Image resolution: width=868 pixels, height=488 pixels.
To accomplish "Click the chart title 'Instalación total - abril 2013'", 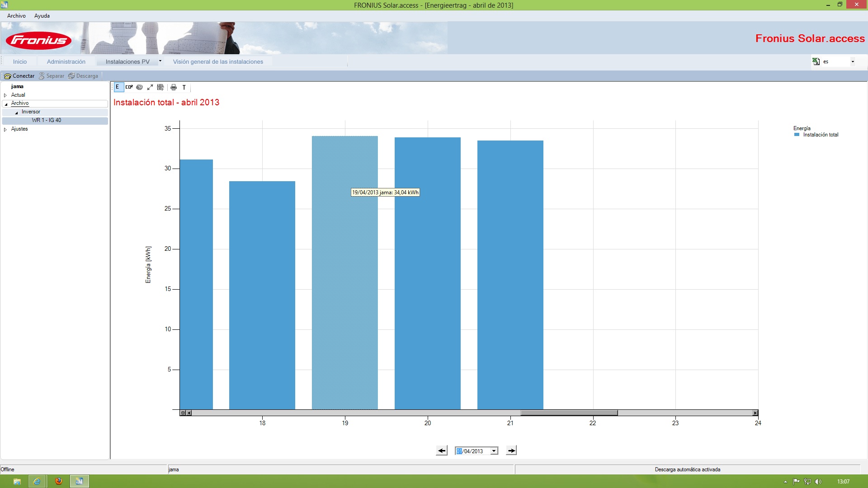I will (166, 103).
